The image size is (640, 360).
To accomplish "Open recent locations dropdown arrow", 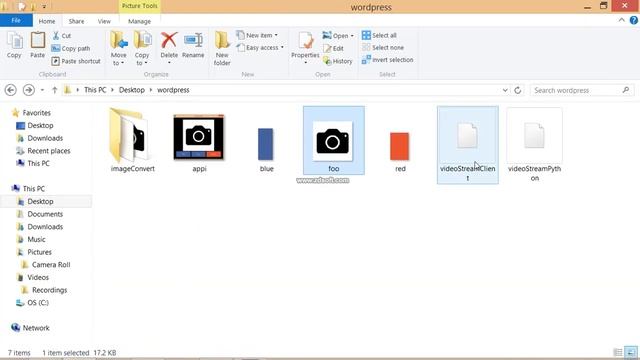I will (42, 90).
